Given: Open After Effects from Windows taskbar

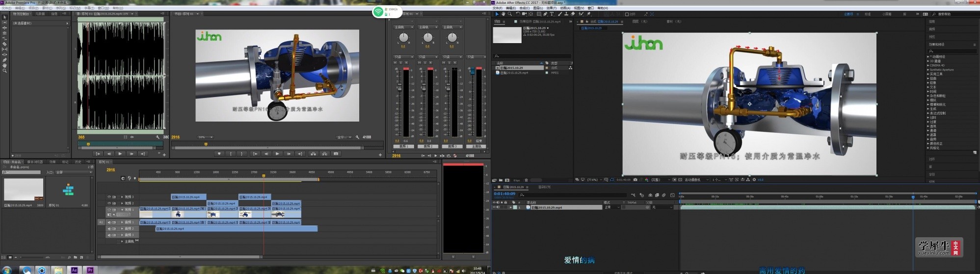Looking at the screenshot, I should 75,270.
